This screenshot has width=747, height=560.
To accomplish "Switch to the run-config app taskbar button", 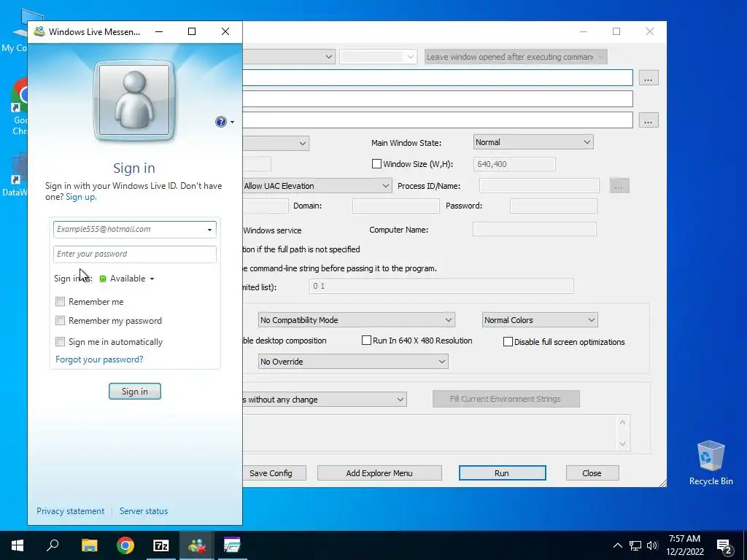I will (232, 545).
